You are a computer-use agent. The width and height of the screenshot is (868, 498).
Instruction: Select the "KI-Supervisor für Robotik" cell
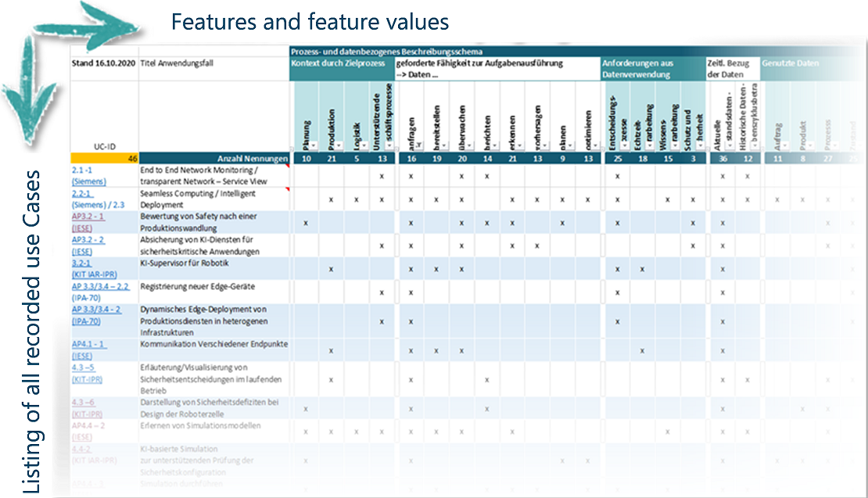pyautogui.click(x=213, y=269)
